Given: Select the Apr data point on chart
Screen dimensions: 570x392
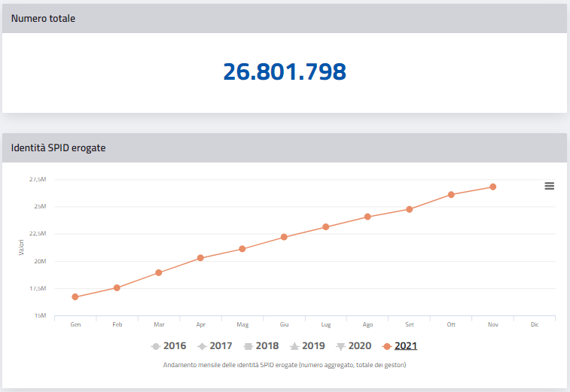Looking at the screenshot, I should (200, 258).
